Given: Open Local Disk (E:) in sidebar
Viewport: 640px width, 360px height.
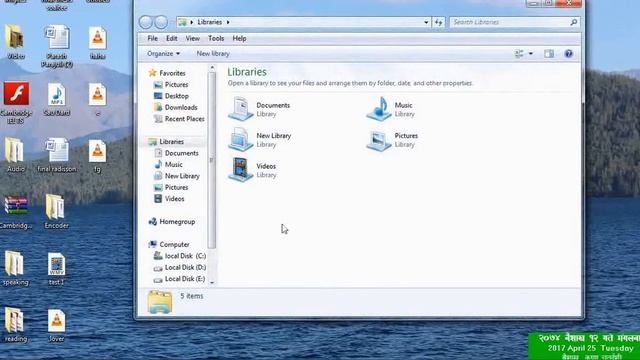Looking at the screenshot, I should point(180,279).
